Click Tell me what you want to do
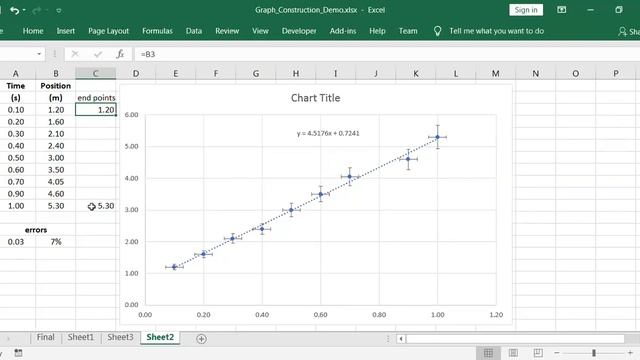This screenshot has width=640, height=360. pyautogui.click(x=496, y=31)
